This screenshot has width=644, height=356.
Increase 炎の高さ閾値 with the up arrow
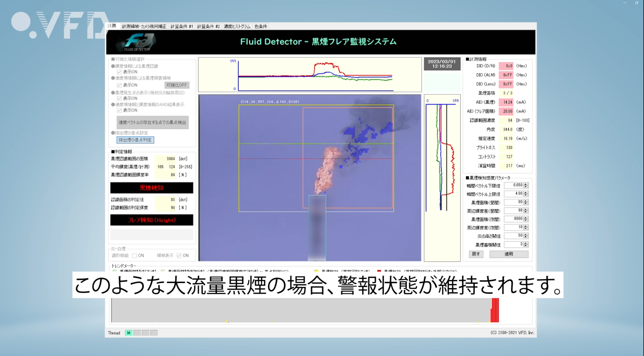pos(526,234)
